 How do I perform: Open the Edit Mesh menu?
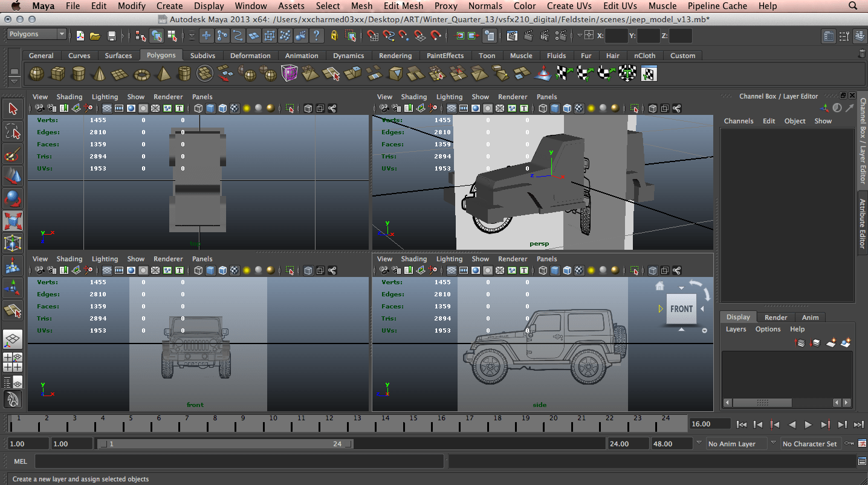pos(404,6)
